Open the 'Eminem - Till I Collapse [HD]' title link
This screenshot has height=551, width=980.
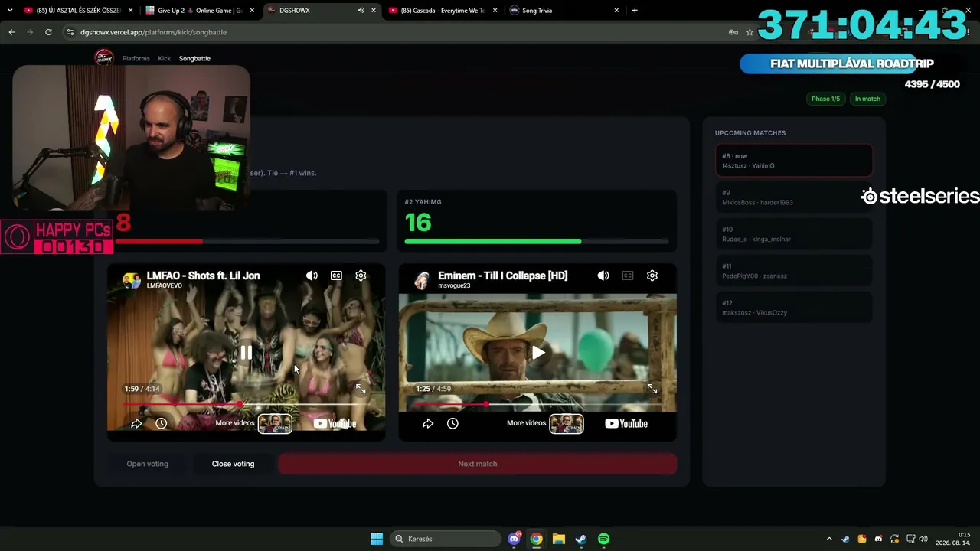[x=502, y=275]
